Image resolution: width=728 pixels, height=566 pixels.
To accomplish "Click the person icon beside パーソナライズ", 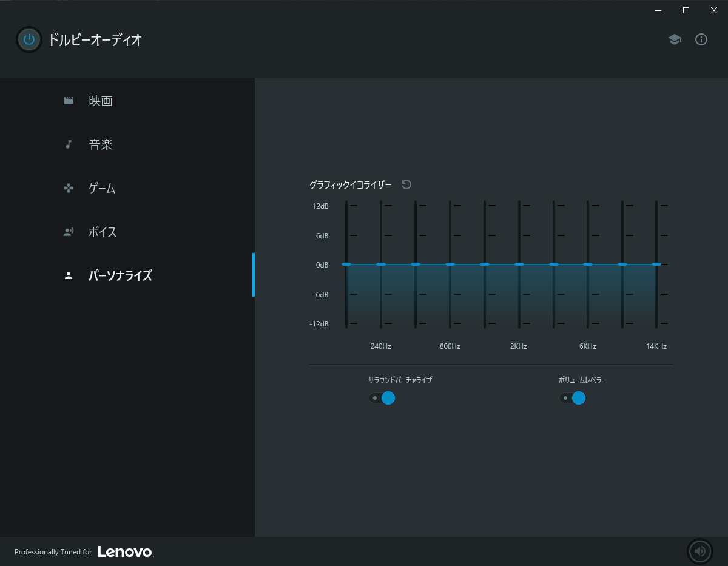I will pyautogui.click(x=69, y=275).
